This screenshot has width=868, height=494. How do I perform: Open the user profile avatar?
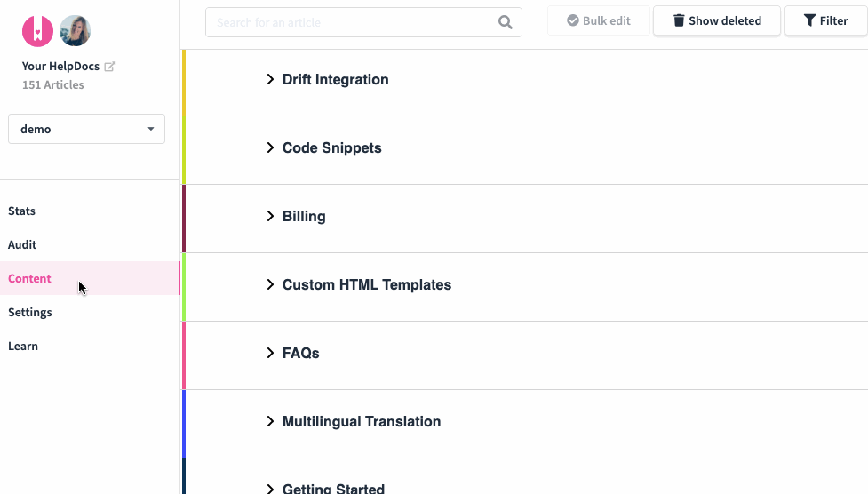point(75,31)
